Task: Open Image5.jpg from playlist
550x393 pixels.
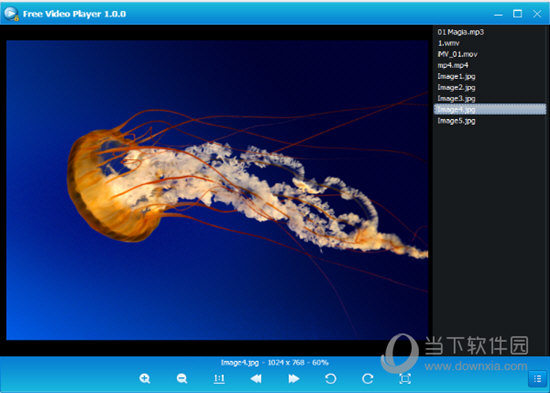Action: [490, 121]
